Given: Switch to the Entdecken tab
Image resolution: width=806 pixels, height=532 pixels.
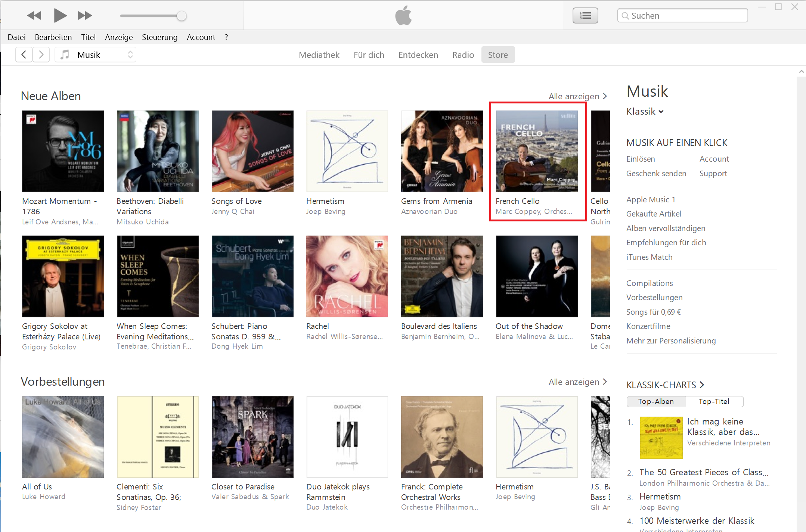Looking at the screenshot, I should coord(418,55).
